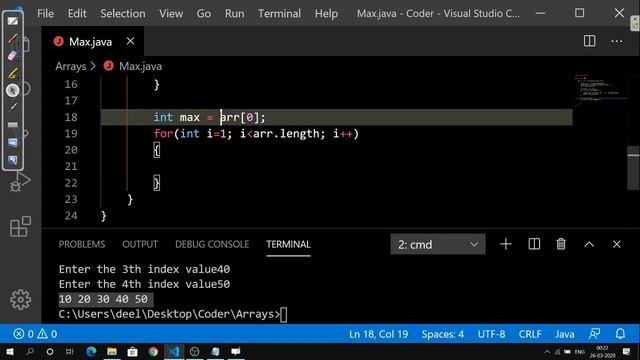Open the Go menu
The height and width of the screenshot is (360, 640).
click(204, 13)
